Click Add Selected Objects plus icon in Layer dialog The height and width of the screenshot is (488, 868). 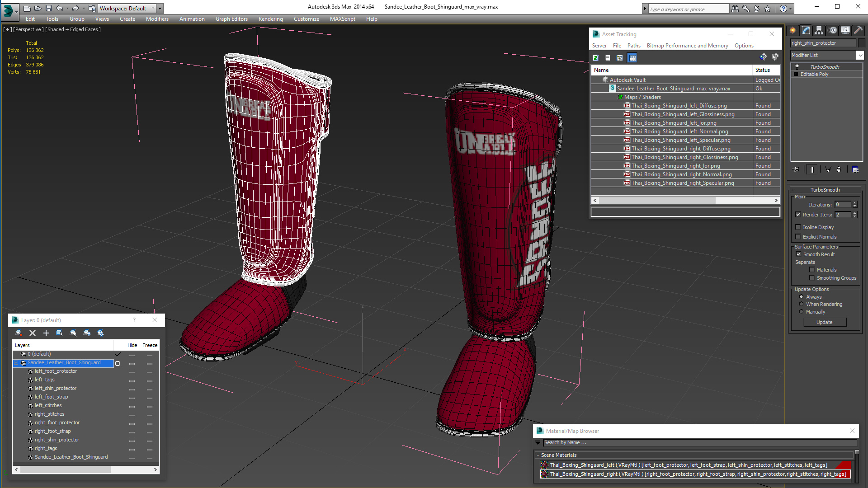click(x=46, y=333)
